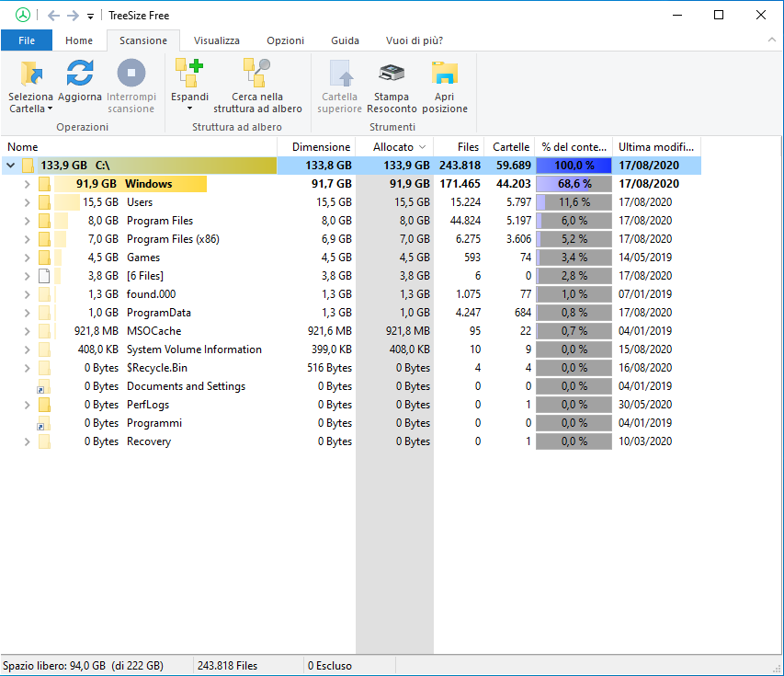The image size is (784, 676).
Task: Click the 0 Escluso status bar entry
Action: pos(330,666)
